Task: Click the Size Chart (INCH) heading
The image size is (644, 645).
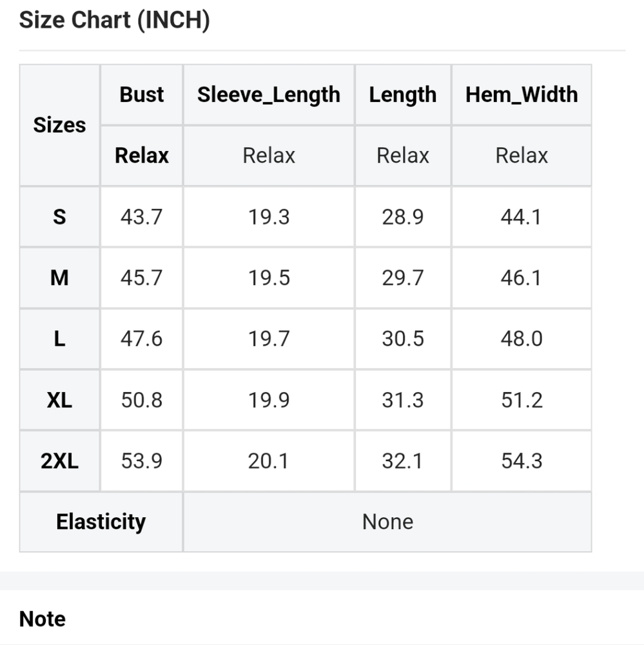Action: point(114,20)
